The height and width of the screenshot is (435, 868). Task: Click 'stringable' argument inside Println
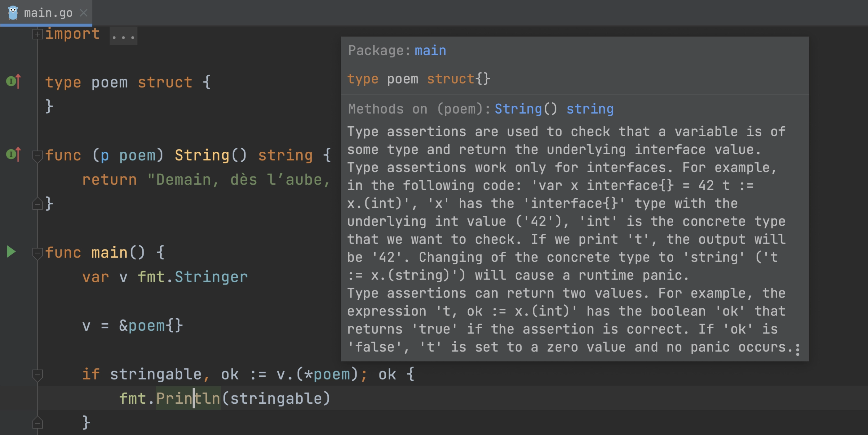coord(276,399)
